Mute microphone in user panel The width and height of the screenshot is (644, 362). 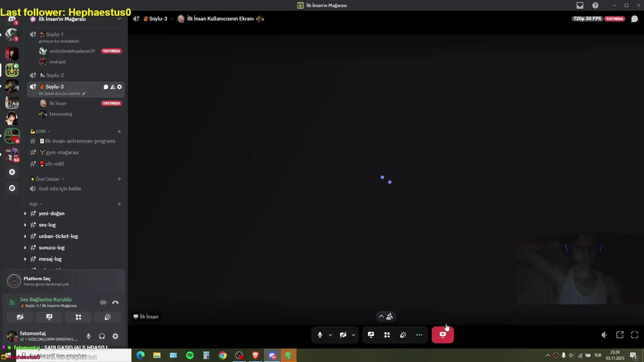tap(89, 336)
